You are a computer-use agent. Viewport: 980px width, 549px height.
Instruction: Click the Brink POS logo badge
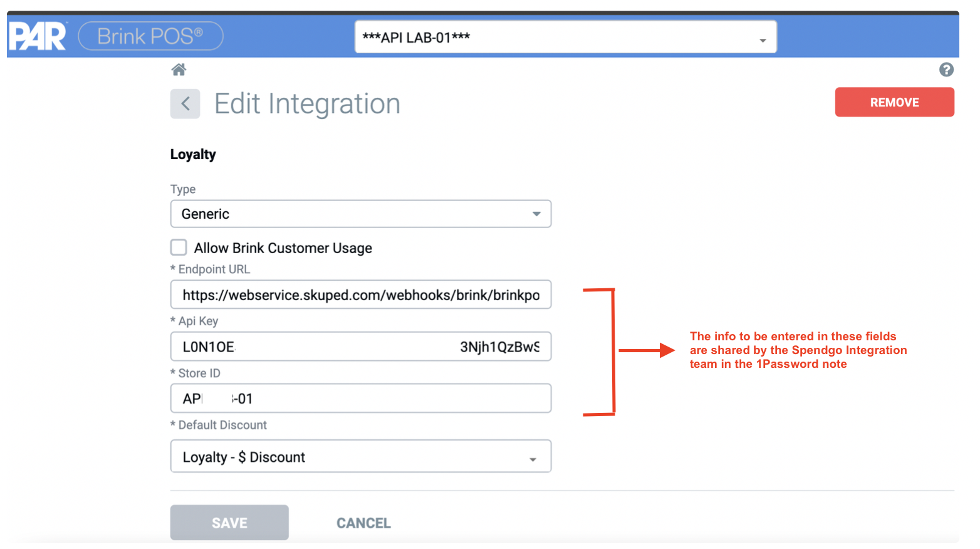[150, 36]
